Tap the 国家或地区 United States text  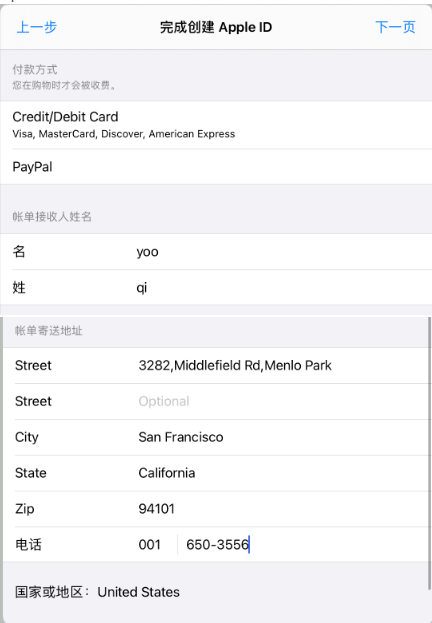click(x=97, y=592)
